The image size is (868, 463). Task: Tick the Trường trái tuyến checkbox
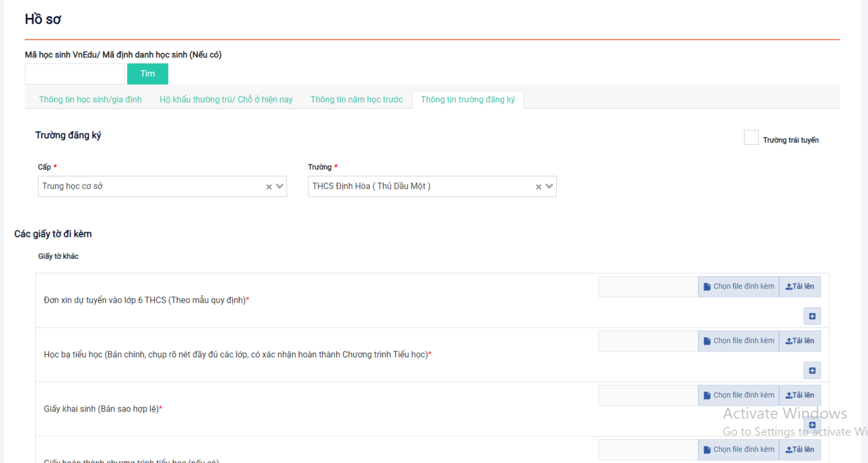tap(751, 138)
